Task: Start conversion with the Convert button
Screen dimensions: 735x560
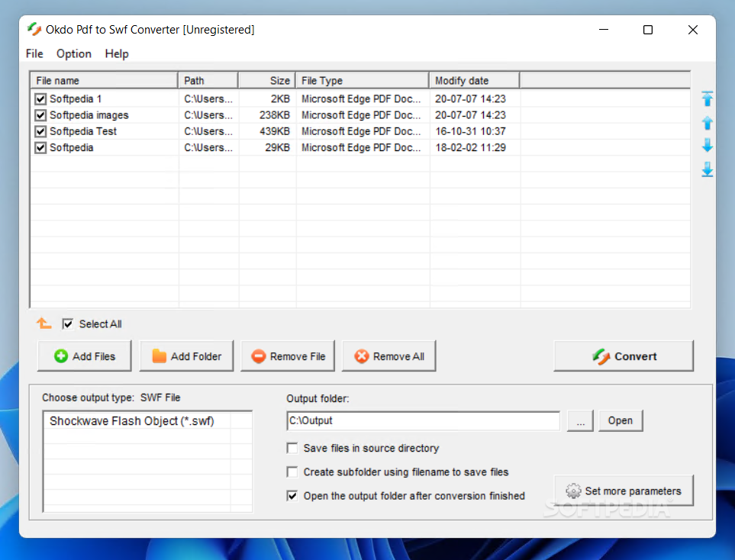Action: tap(624, 356)
